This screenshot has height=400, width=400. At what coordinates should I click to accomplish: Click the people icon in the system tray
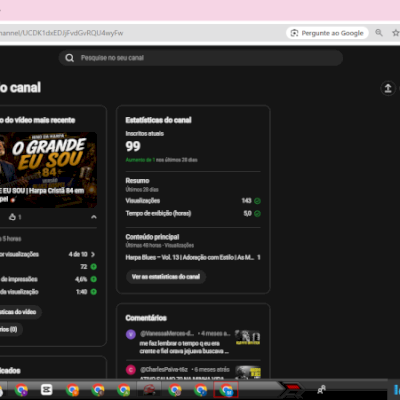[x=321, y=389]
